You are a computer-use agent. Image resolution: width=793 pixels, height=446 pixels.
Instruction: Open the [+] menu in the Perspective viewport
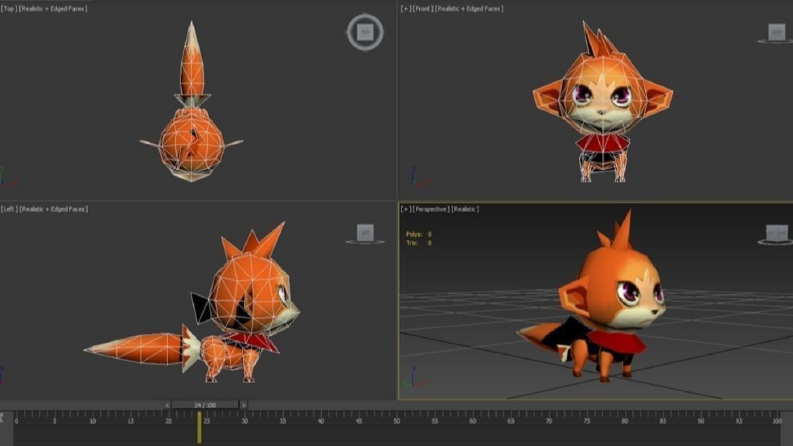(x=406, y=209)
